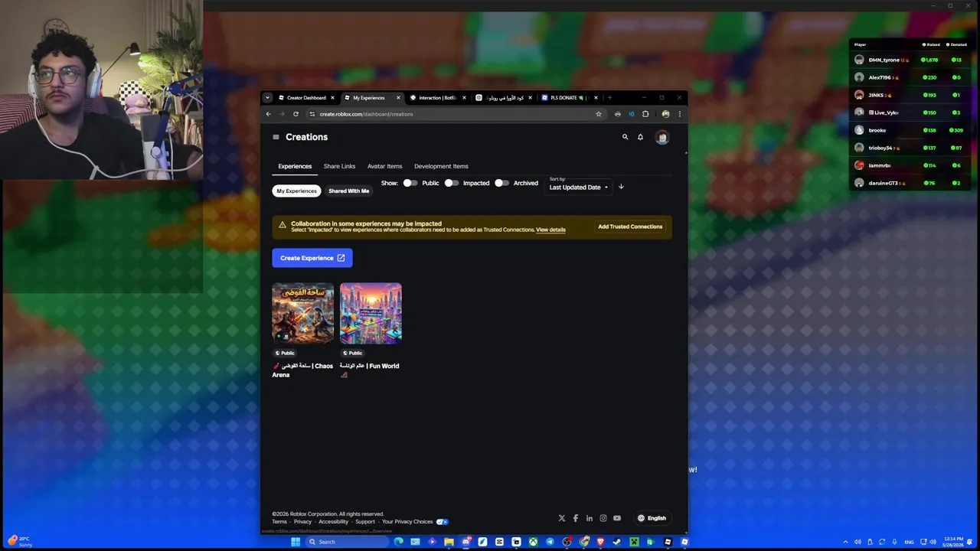The width and height of the screenshot is (980, 551).
Task: Launch Steam from the taskbar
Action: 616,542
